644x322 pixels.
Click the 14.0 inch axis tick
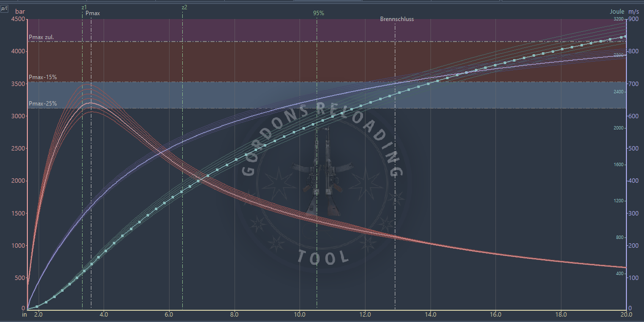(430, 315)
